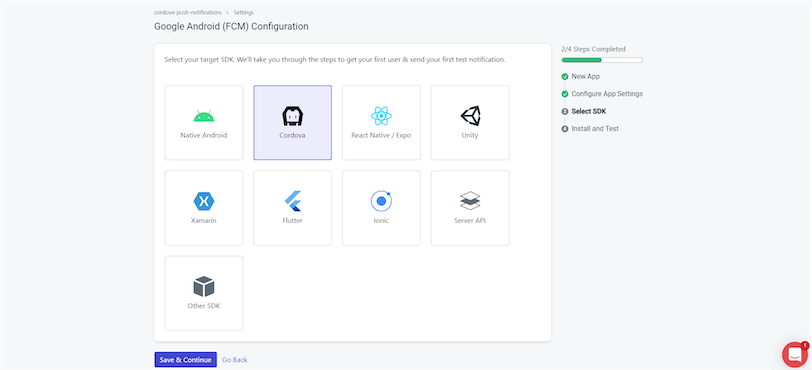
Task: Jump to the Install and Test step
Action: 595,129
